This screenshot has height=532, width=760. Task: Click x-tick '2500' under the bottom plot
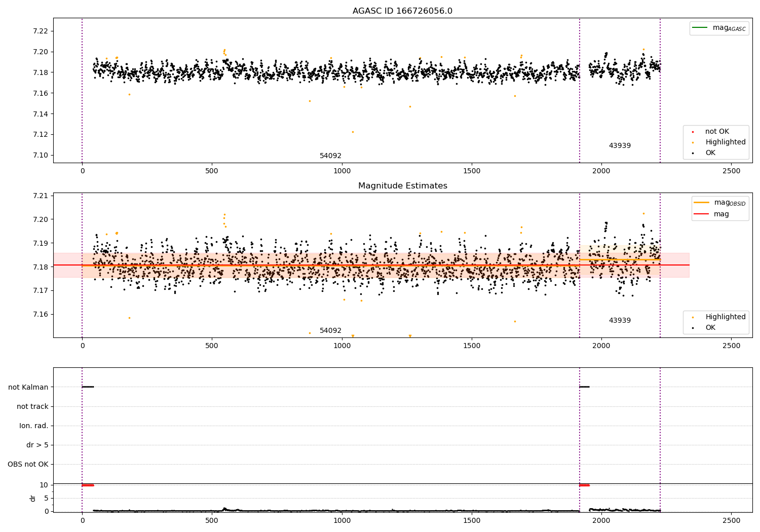coord(731,521)
